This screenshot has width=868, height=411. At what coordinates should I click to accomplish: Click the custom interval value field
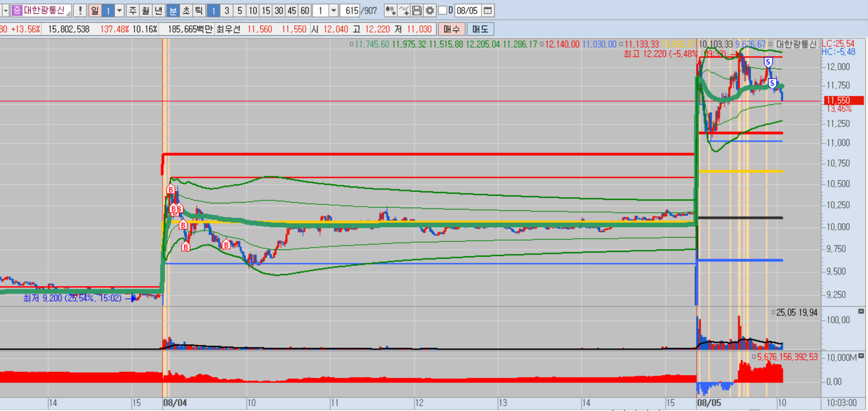point(321,10)
